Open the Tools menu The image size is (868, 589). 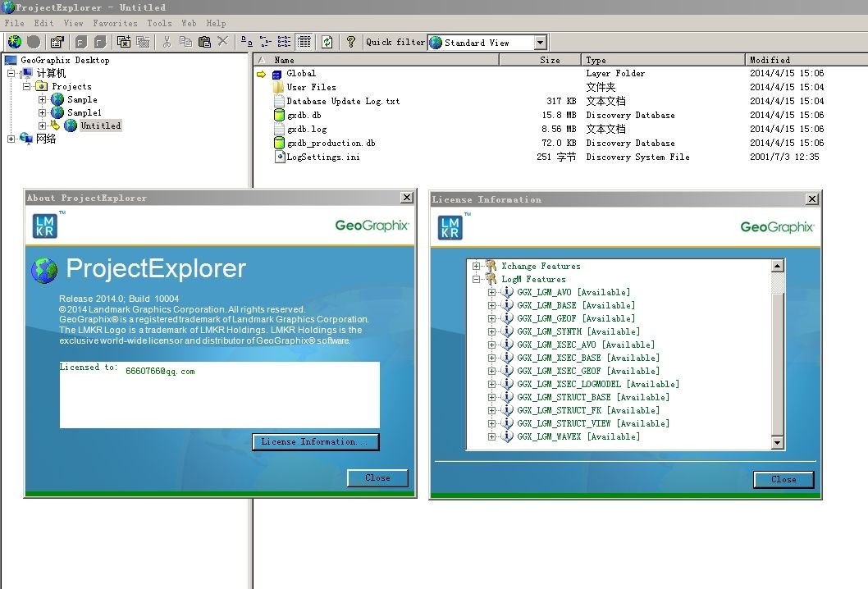159,23
